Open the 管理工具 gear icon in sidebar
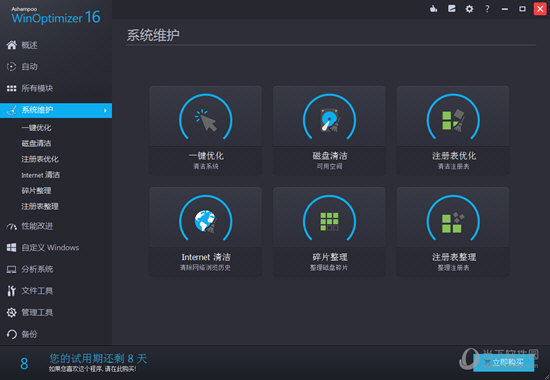 (x=12, y=312)
